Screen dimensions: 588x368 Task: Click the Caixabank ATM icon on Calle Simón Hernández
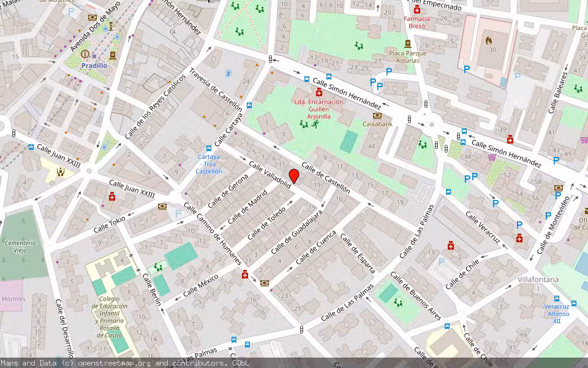(x=377, y=115)
